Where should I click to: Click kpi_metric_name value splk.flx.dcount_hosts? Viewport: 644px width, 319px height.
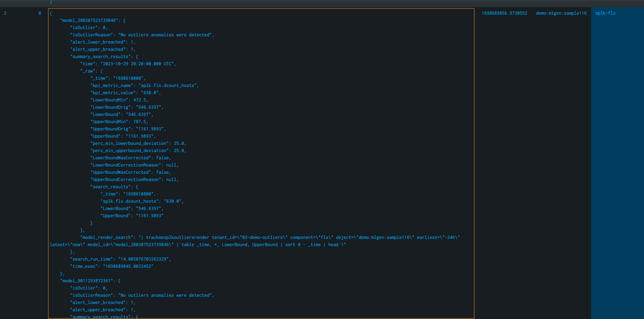[x=167, y=86]
